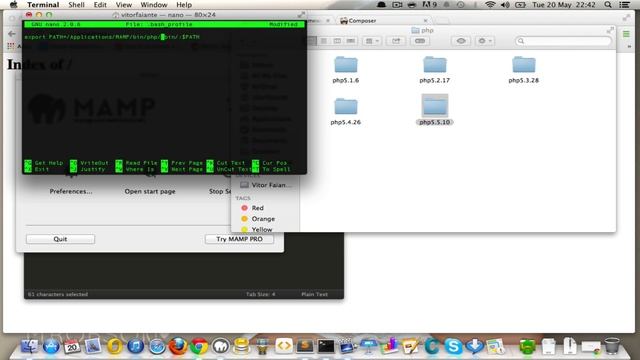The height and width of the screenshot is (360, 640).
Task: Open the Apple menu
Action: (13, 4)
